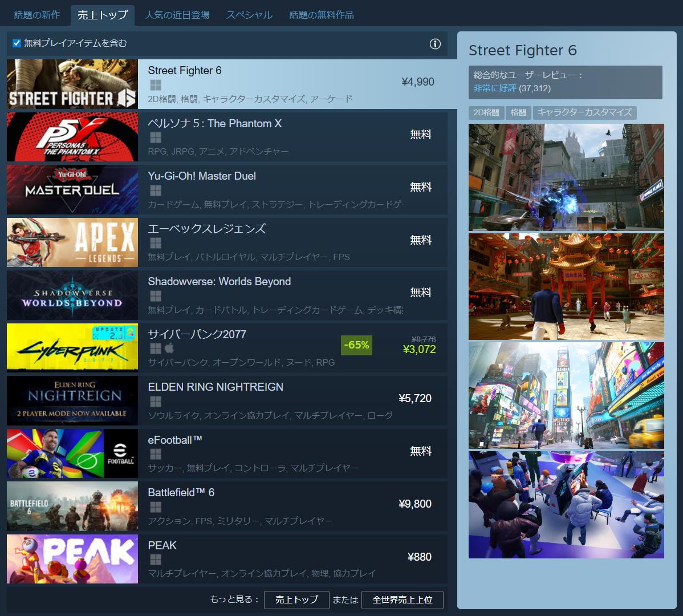Click the Cyberpunk 2077 capsule image
This screenshot has height=616, width=683.
(x=72, y=348)
